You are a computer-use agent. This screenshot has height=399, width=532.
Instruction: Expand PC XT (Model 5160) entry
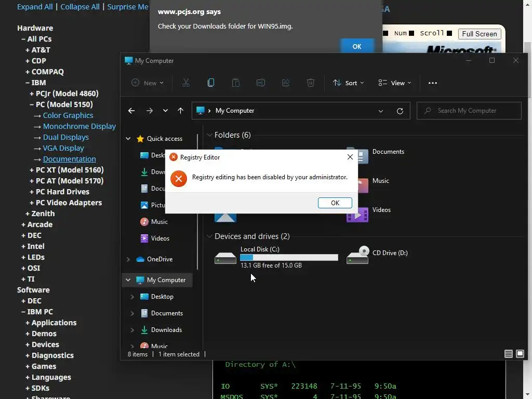coord(66,170)
